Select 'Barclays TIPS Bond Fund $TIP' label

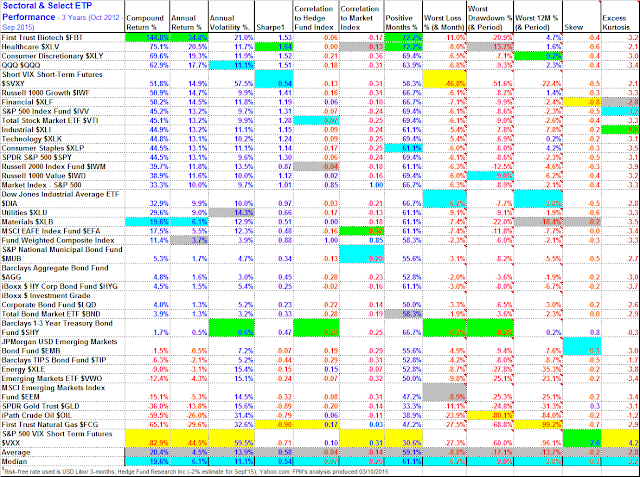pyautogui.click(x=54, y=360)
